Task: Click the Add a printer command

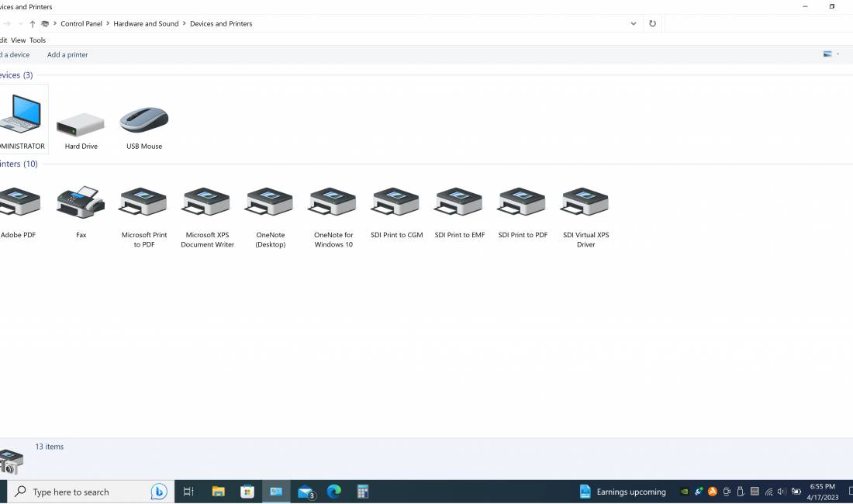Action: point(67,54)
